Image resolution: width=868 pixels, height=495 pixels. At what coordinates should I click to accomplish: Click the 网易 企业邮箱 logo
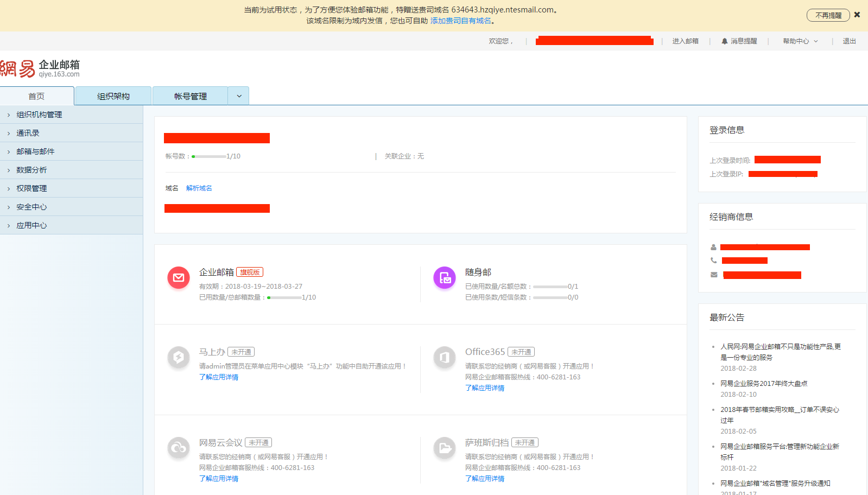click(x=40, y=68)
